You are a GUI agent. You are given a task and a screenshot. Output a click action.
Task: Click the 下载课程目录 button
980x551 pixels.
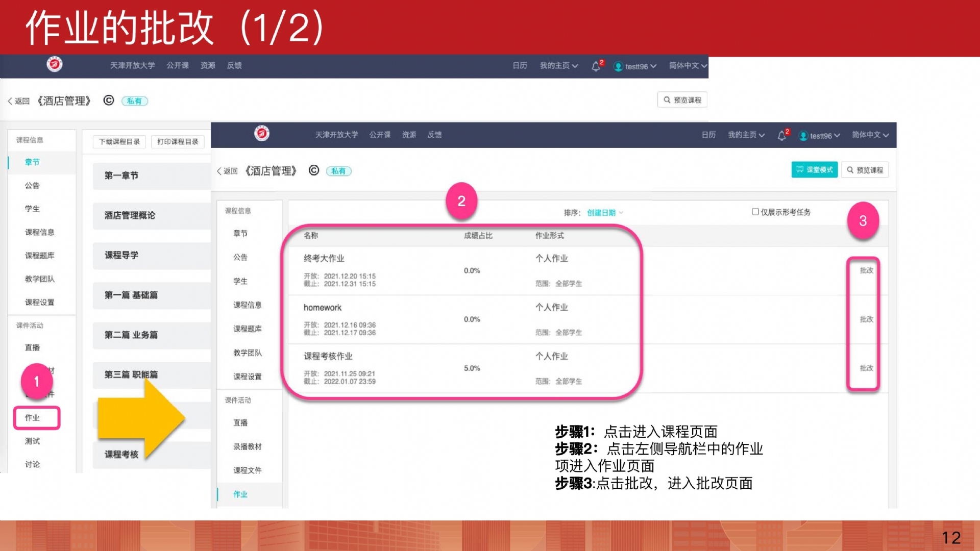pos(119,142)
